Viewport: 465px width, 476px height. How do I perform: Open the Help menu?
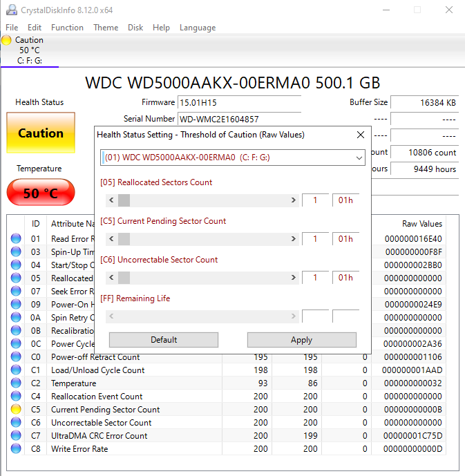(161, 28)
